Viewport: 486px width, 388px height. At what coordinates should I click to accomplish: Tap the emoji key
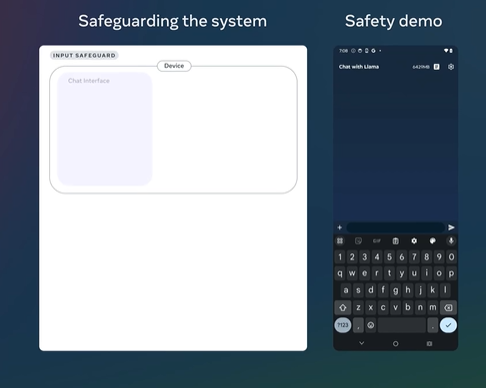[371, 325]
